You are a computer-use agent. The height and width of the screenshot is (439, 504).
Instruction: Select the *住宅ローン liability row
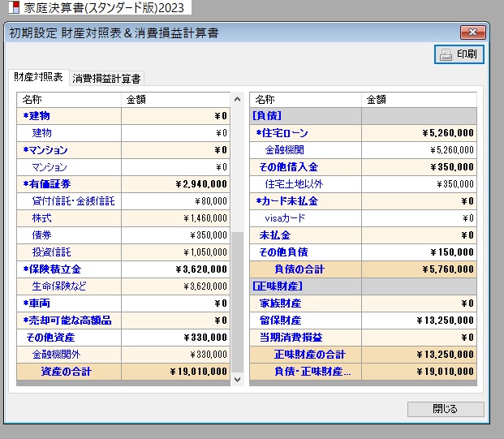click(x=305, y=133)
